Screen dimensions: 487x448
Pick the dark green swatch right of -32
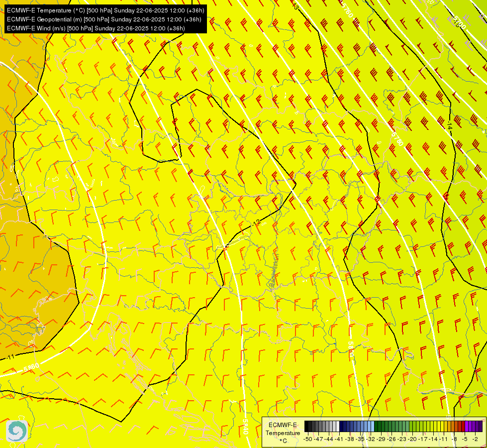(x=376, y=426)
